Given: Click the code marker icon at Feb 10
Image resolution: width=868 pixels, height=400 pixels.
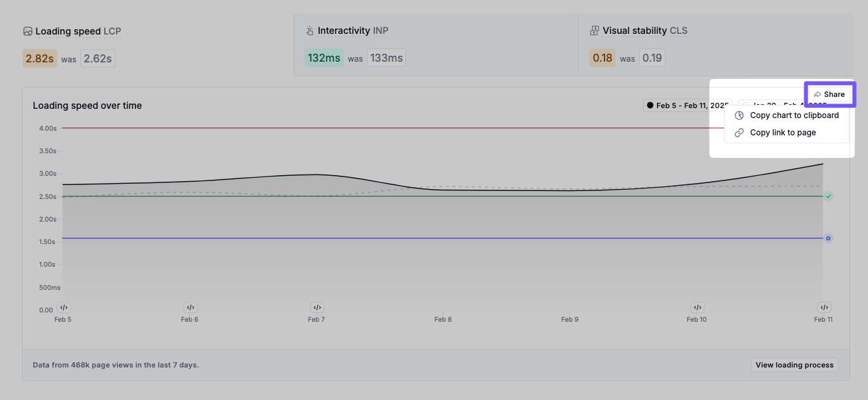Looking at the screenshot, I should click(x=697, y=307).
